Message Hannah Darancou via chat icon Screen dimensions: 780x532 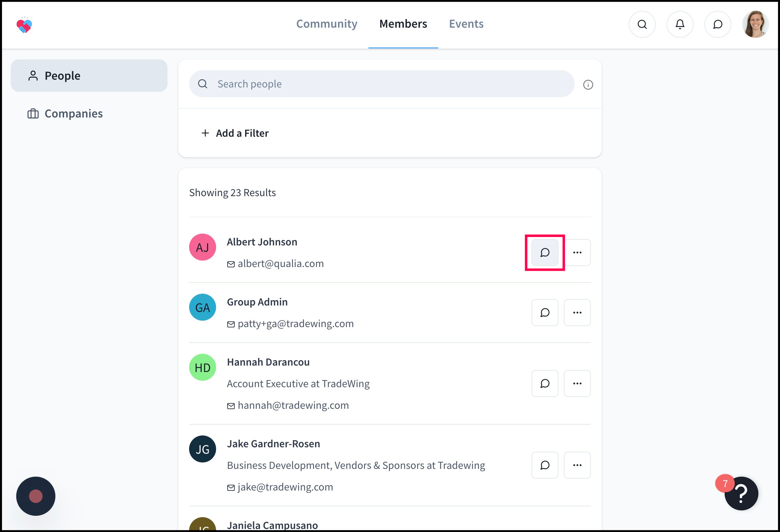coord(545,383)
